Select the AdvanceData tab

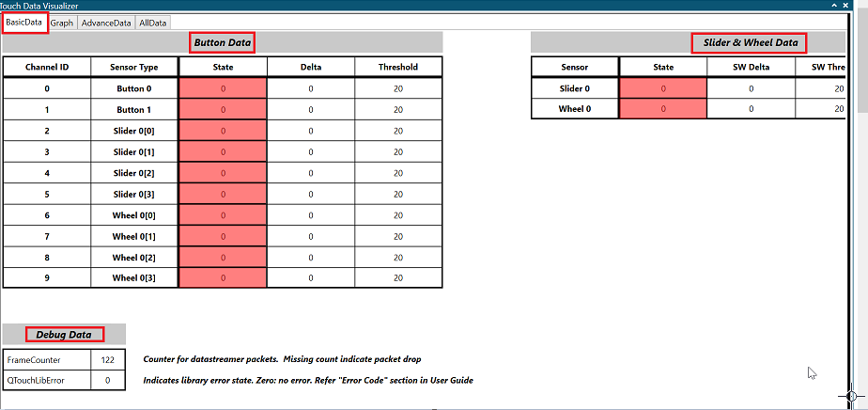coord(105,22)
